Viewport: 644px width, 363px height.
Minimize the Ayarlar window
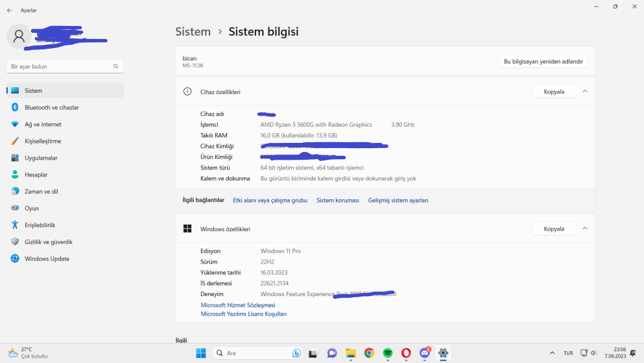click(597, 6)
